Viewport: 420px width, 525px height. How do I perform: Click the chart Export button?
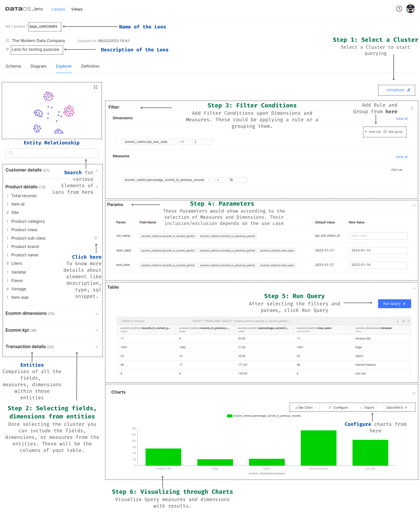(x=367, y=407)
